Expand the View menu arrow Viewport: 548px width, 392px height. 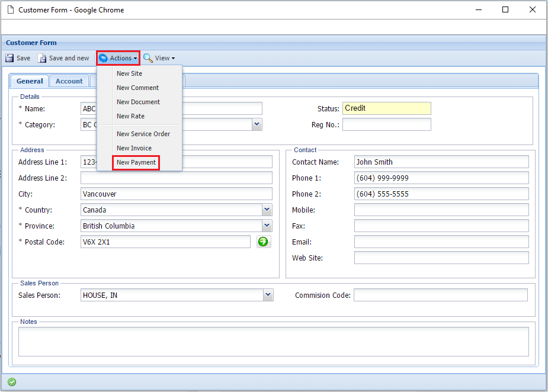(174, 59)
